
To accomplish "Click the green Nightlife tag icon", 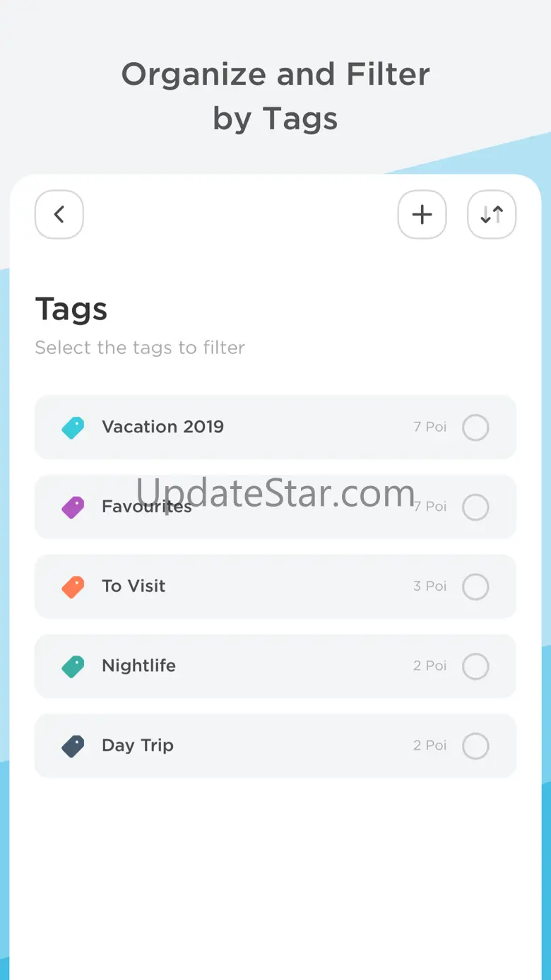I will [x=73, y=666].
